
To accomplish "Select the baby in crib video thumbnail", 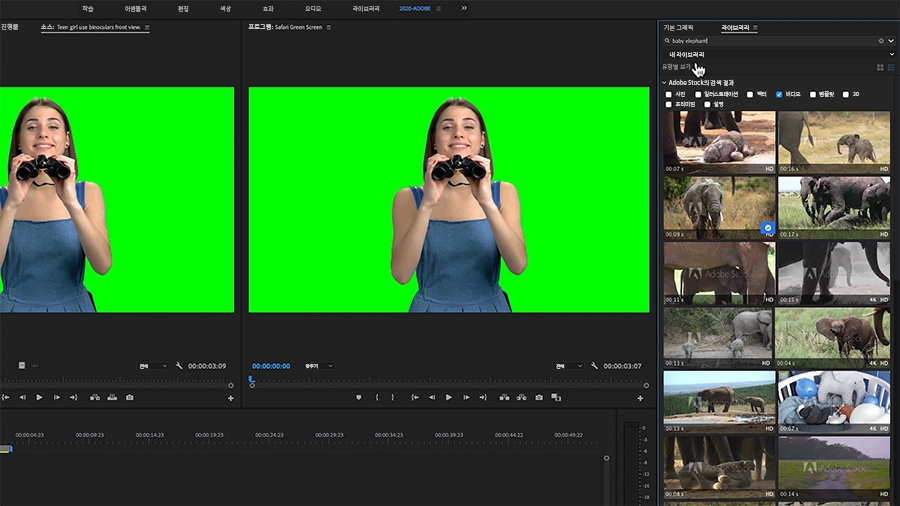I will [833, 402].
